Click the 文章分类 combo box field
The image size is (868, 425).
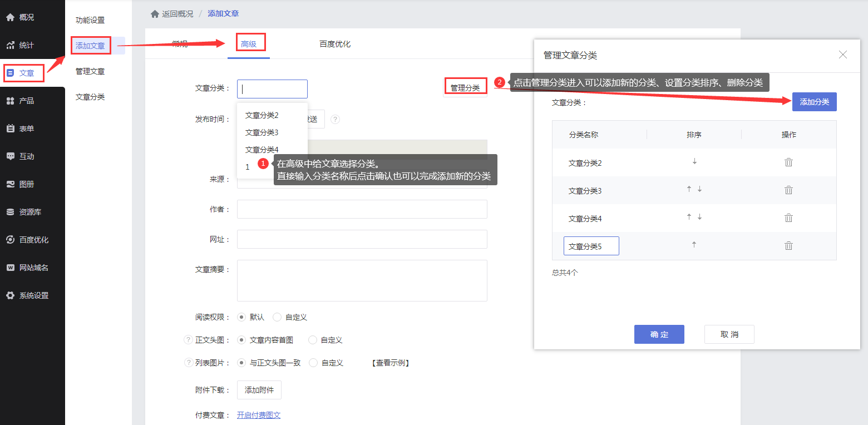[272, 89]
